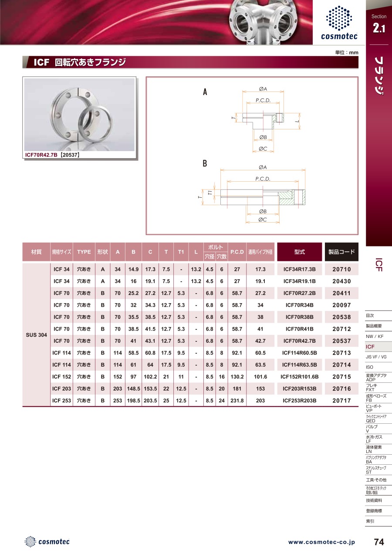Click the ICF70R42.7B flange product photo
This screenshot has width=392, height=554.
pyautogui.click(x=79, y=114)
